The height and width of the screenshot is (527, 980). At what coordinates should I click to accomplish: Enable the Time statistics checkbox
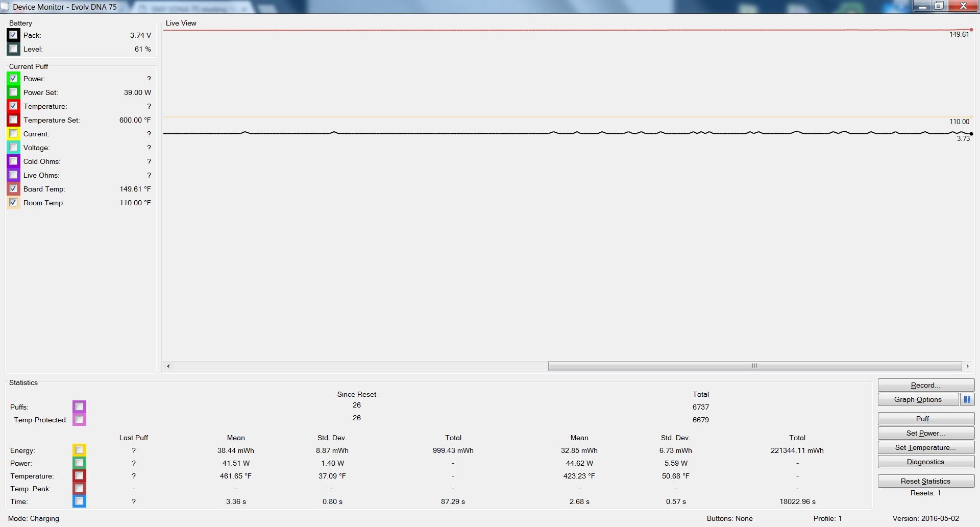[79, 501]
